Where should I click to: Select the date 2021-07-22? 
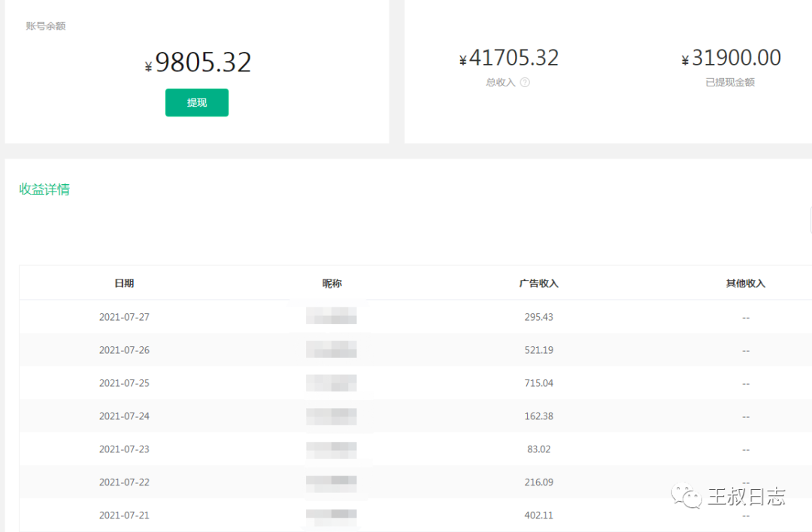tap(124, 482)
